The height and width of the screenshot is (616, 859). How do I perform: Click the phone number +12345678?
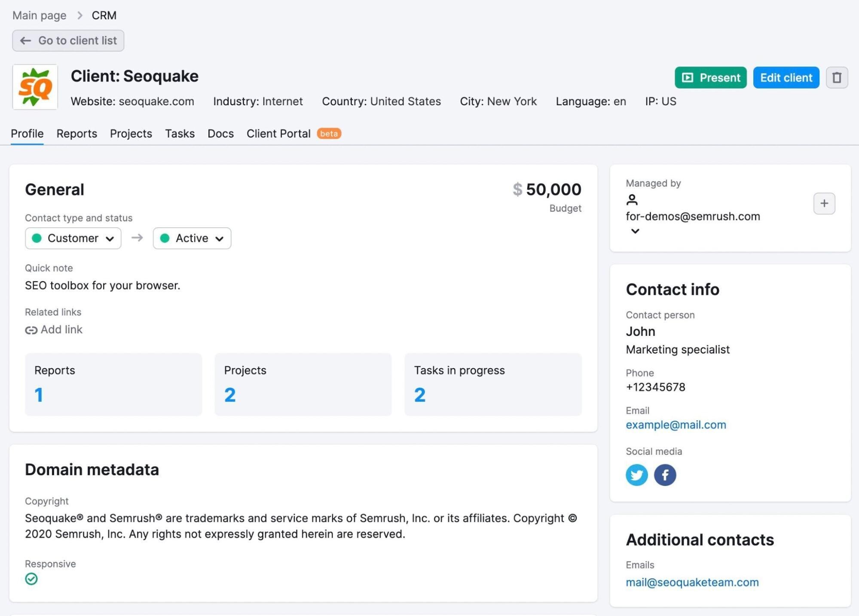655,387
